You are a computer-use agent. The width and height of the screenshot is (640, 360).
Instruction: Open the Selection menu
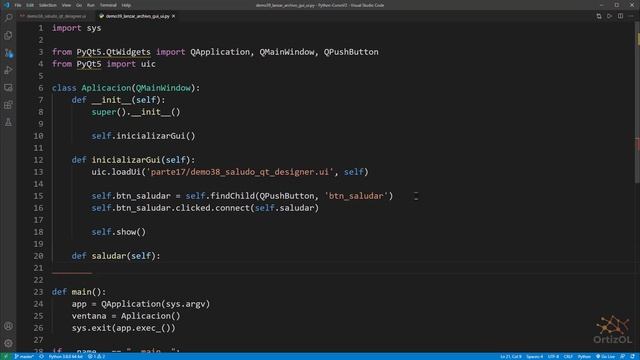[48, 5]
